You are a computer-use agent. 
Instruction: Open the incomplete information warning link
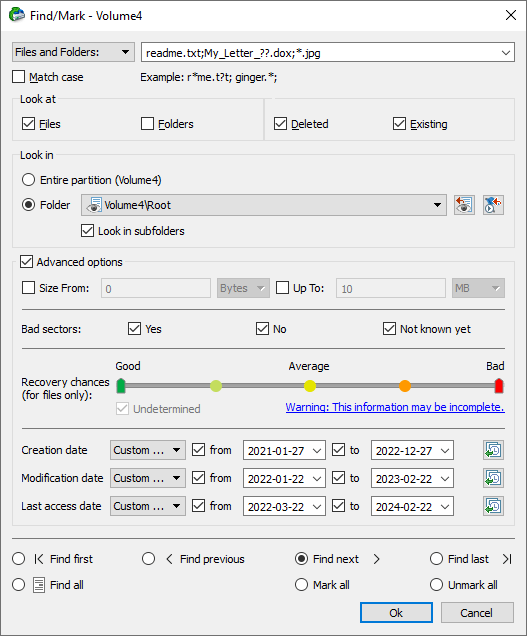pos(395,407)
